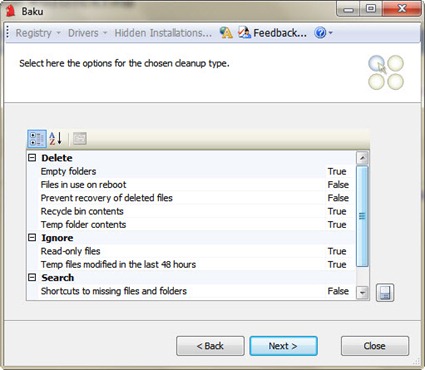Image resolution: width=425 pixels, height=370 pixels.
Task: Click the Next button
Action: click(x=283, y=346)
